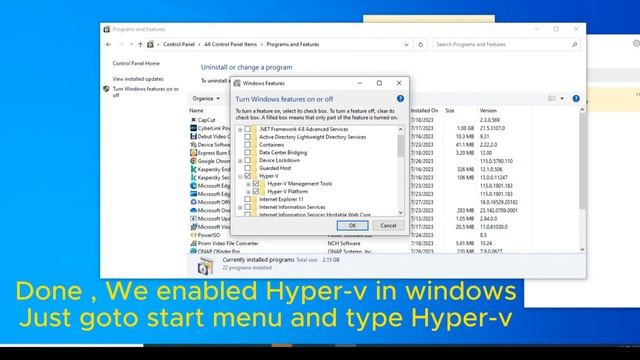Click Turn Windows features on or off link
640x360 pixels.
click(145, 92)
